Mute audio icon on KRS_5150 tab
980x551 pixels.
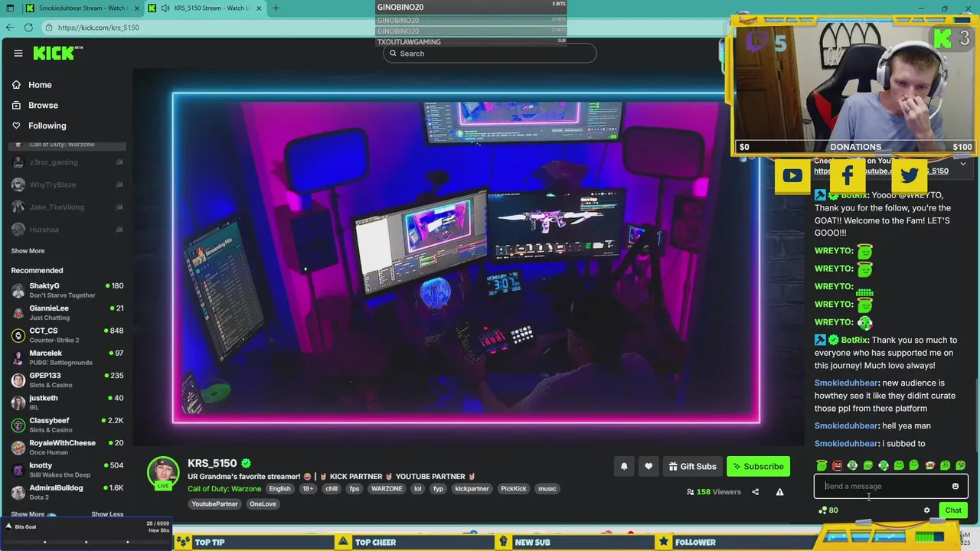(165, 8)
